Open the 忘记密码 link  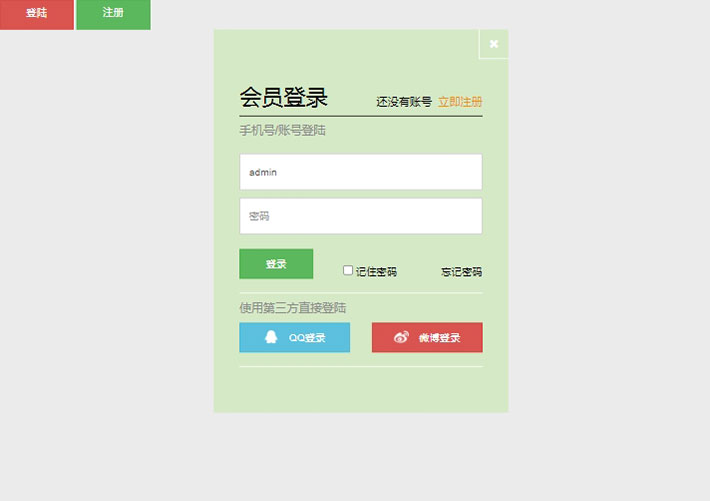click(x=461, y=272)
